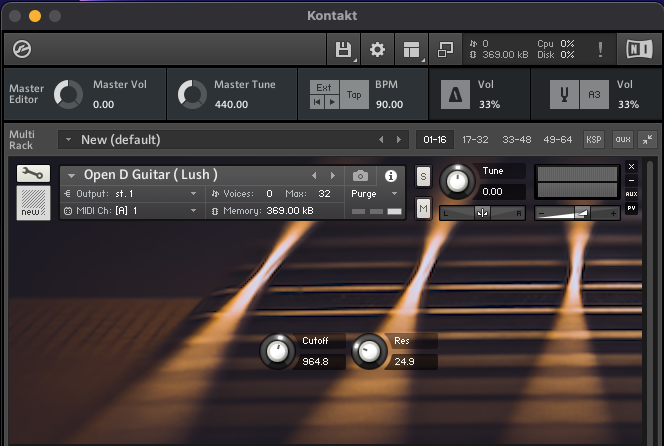
Task: Click the 'new' instrument icon thumbnail
Action: point(33,203)
